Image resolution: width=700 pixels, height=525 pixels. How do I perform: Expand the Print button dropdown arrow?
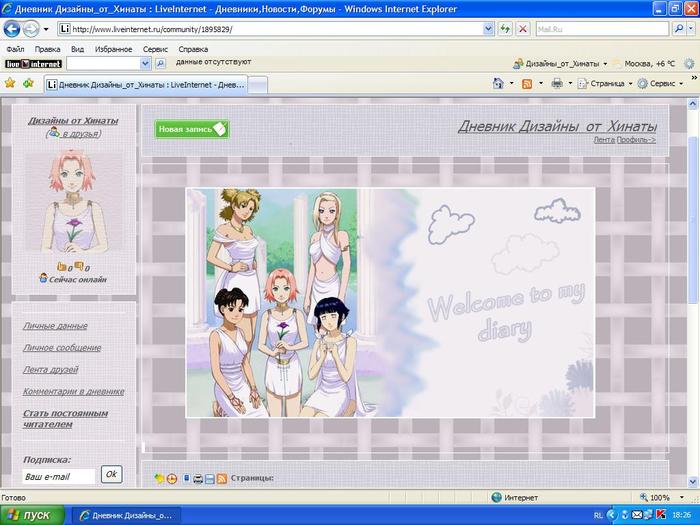[570, 83]
